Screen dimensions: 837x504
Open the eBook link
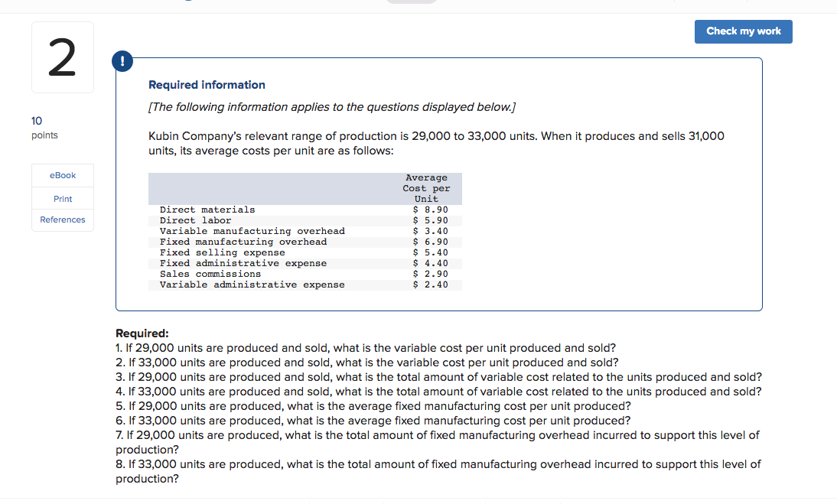[63, 175]
